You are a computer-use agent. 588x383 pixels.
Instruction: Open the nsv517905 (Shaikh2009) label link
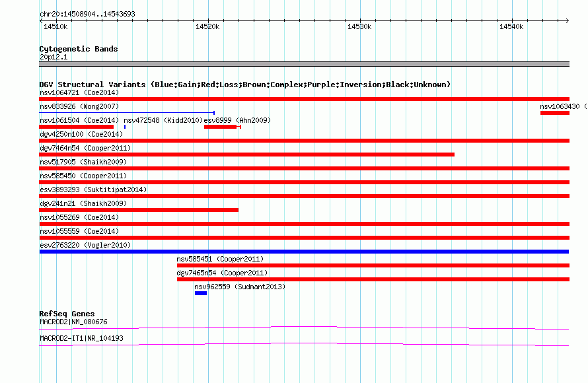tap(83, 162)
